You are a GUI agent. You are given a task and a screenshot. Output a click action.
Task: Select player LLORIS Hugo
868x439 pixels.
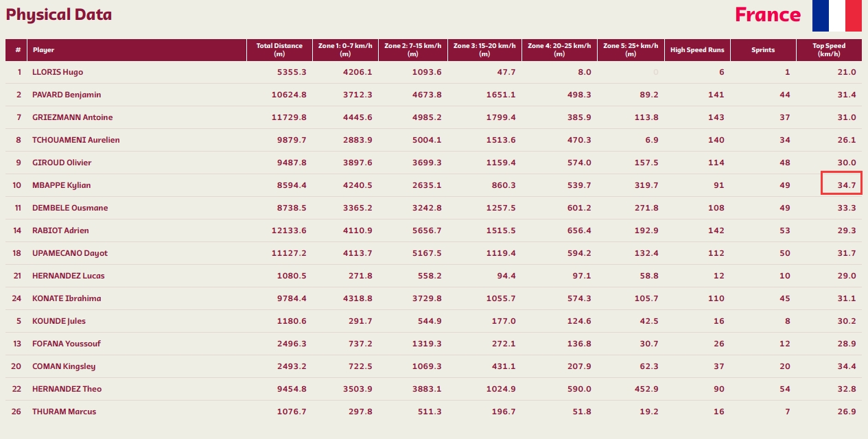(58, 72)
